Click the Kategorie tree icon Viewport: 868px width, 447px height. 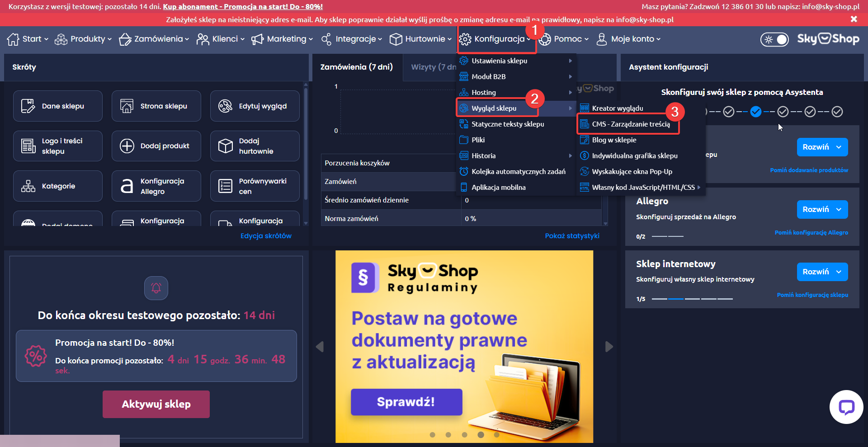[28, 186]
